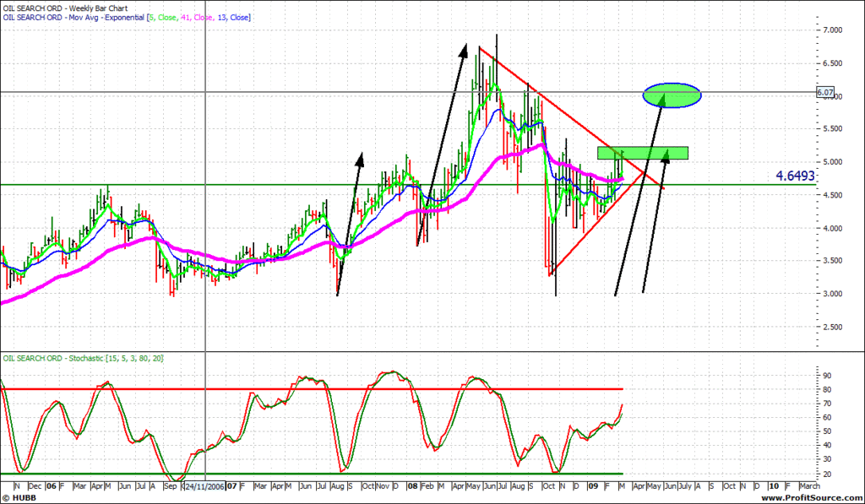Select the 24/11/2006 date cursor label
The image size is (865, 504).
coord(204,486)
